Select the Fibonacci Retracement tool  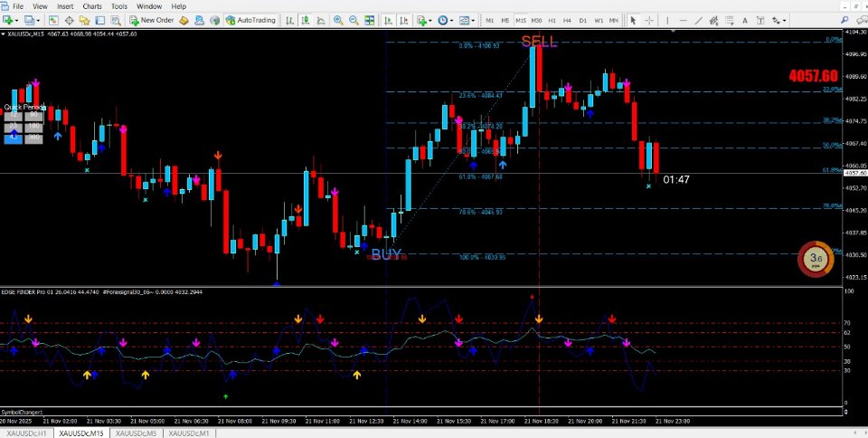pyautogui.click(x=730, y=21)
